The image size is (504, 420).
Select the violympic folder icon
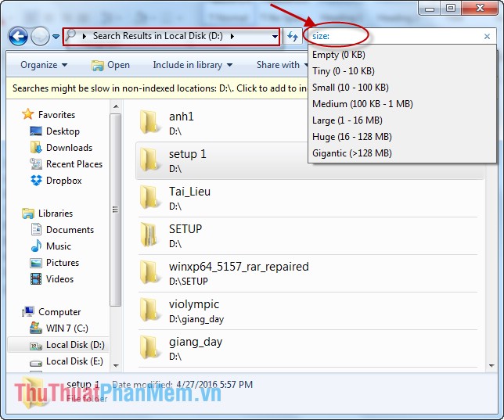(x=149, y=310)
